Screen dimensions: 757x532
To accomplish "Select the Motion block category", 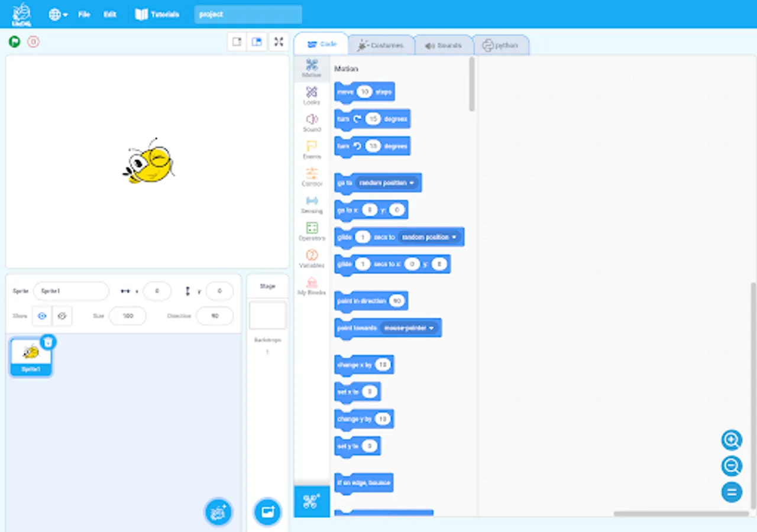I will coord(312,69).
